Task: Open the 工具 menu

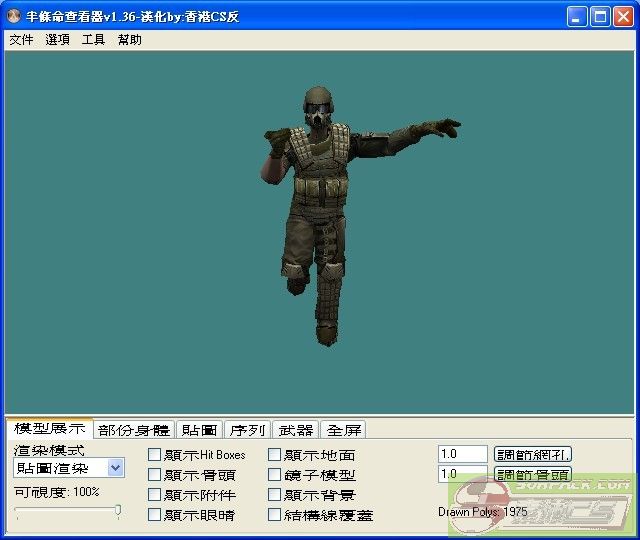Action: tap(93, 40)
